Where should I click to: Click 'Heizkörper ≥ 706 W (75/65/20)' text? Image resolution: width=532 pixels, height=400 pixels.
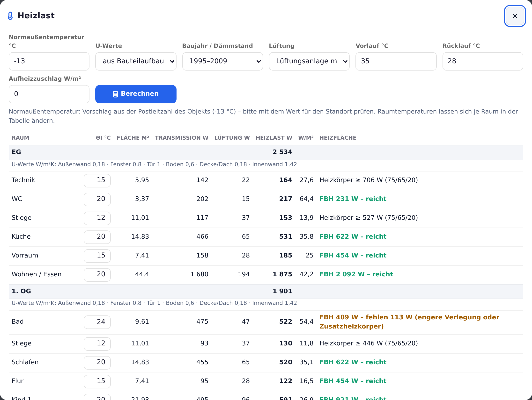[369, 180]
